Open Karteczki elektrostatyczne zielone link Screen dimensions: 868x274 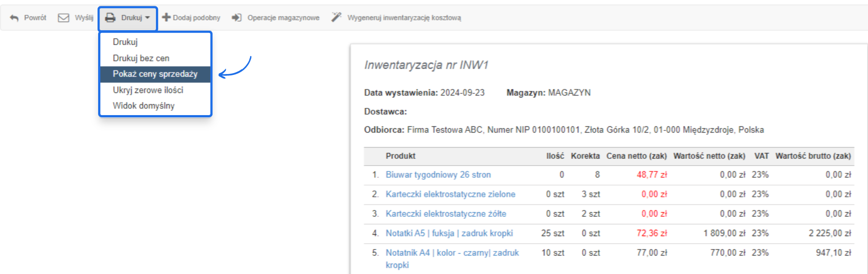pos(450,194)
